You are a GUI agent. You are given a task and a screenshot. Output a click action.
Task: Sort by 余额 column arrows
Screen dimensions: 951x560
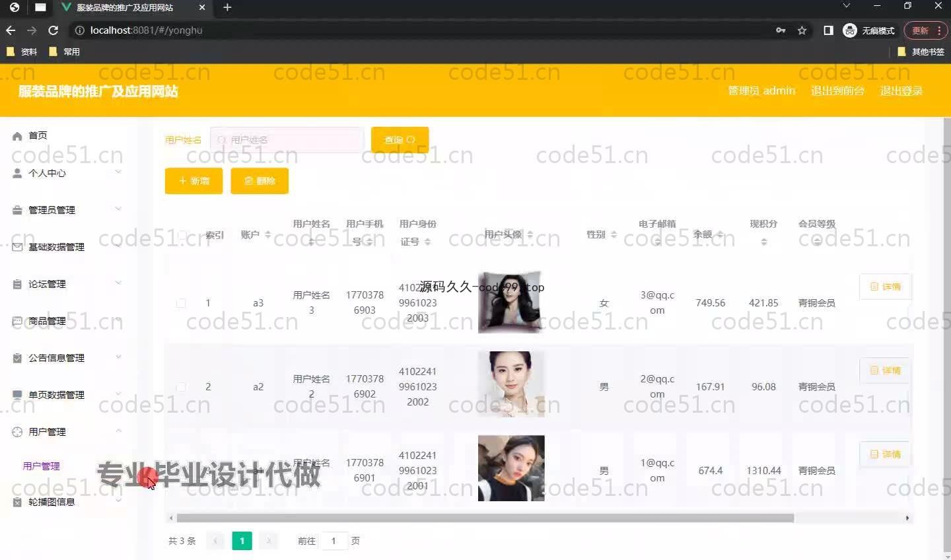(x=720, y=234)
